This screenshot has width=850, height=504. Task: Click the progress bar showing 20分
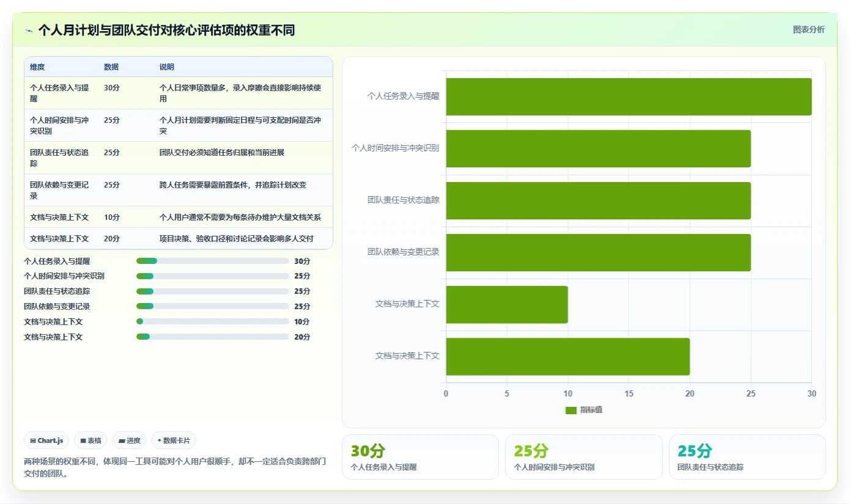point(213,337)
